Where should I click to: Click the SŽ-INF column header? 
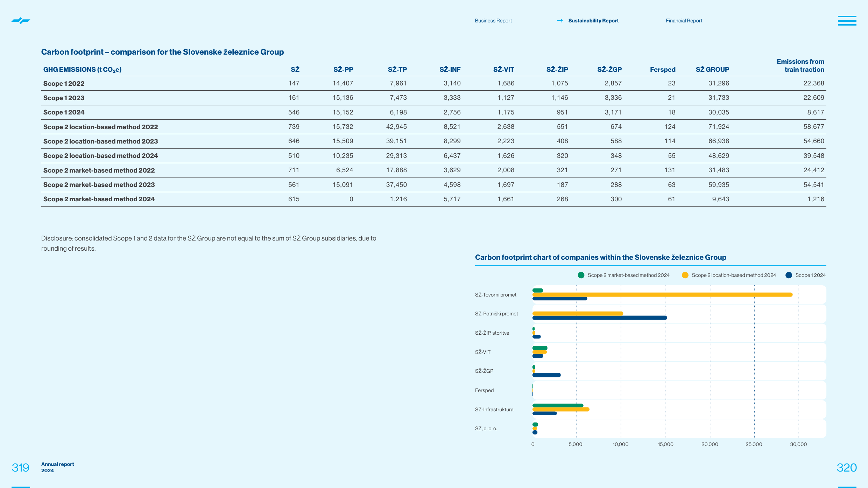(x=450, y=69)
